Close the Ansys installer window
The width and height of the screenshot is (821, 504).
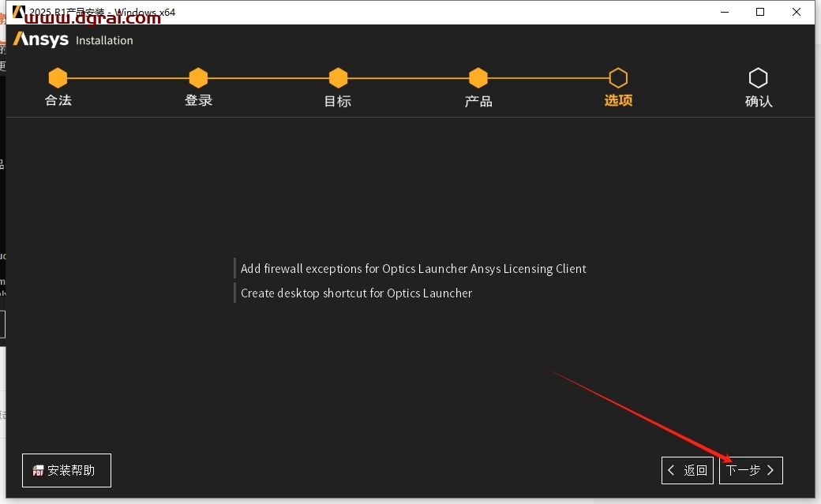(797, 12)
